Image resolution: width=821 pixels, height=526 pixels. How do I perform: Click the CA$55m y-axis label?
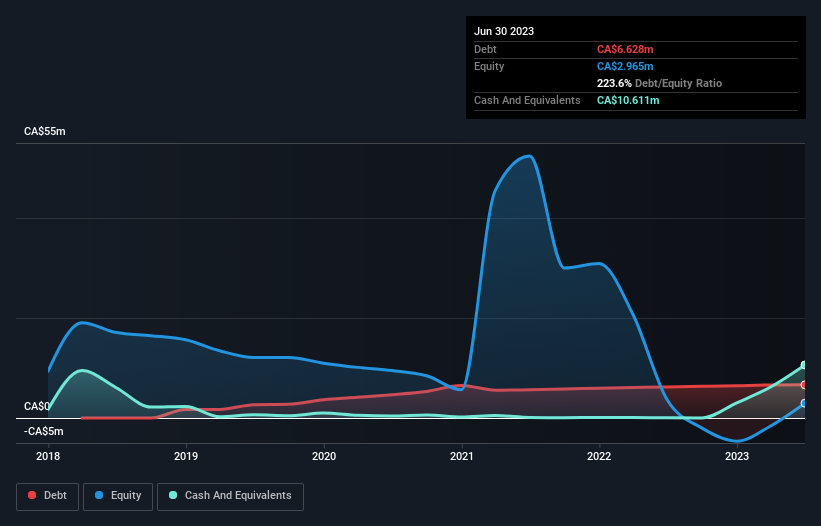pyautogui.click(x=45, y=131)
